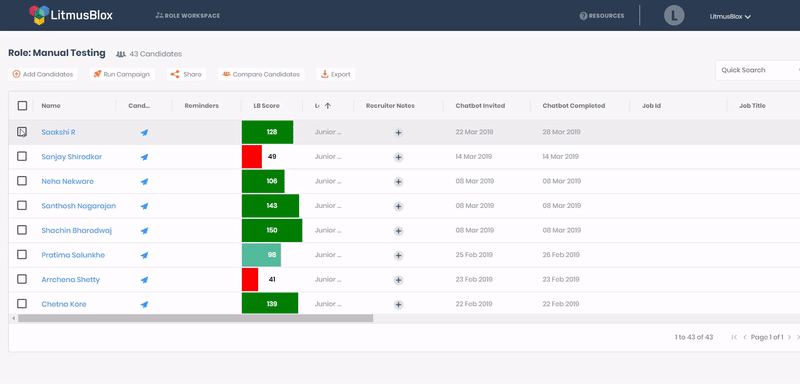The height and width of the screenshot is (384, 800).
Task: Click the L user avatar
Action: [674, 16]
